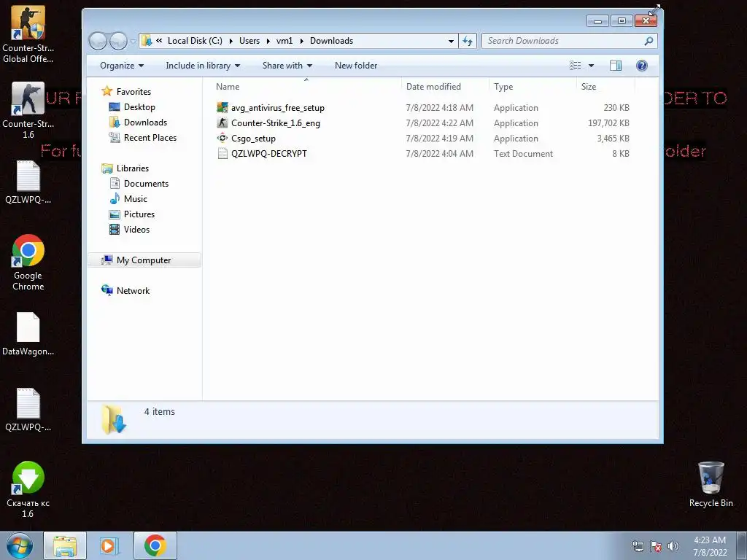Select the lower QZLWPQ text file on the desktop
The width and height of the screenshot is (747, 560).
tap(28, 410)
